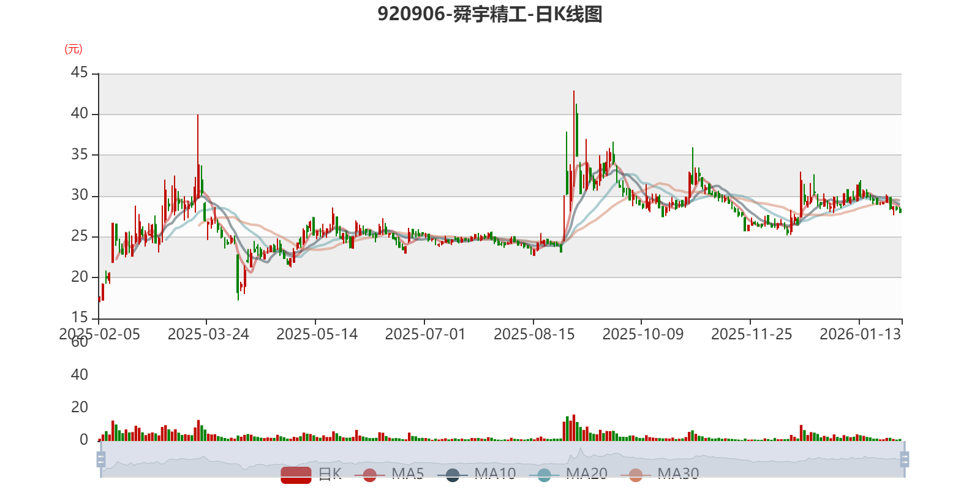Image resolution: width=980 pixels, height=490 pixels.
Task: Click the 45 price axis label
Action: (80, 73)
